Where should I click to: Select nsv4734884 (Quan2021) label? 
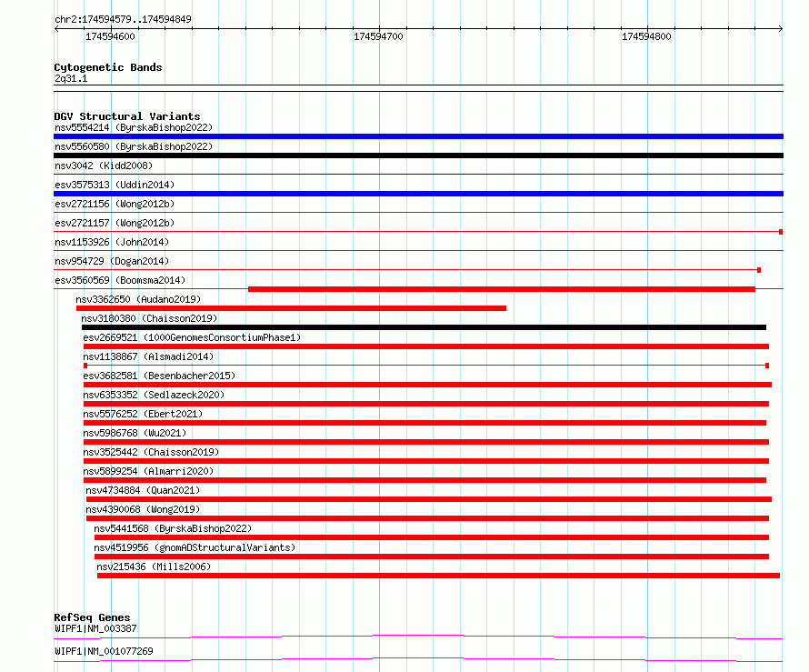point(143,490)
